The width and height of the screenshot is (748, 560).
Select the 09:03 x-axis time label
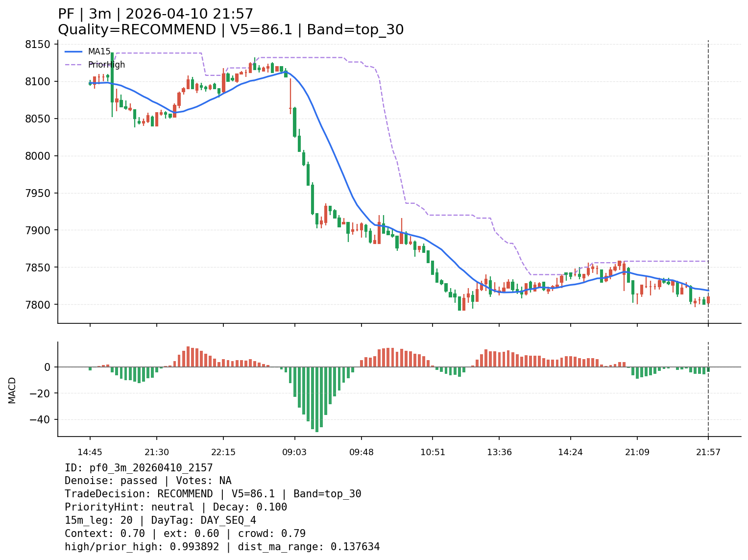pos(294,452)
